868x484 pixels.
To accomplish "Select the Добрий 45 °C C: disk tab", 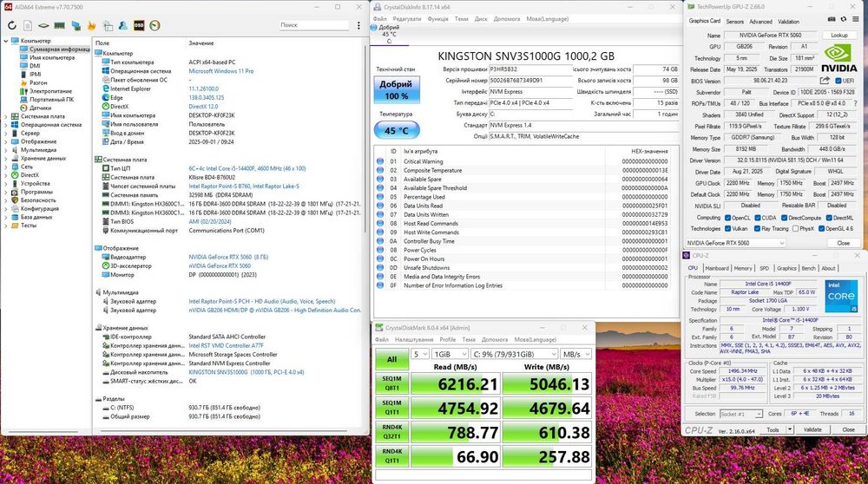I will pyautogui.click(x=389, y=35).
